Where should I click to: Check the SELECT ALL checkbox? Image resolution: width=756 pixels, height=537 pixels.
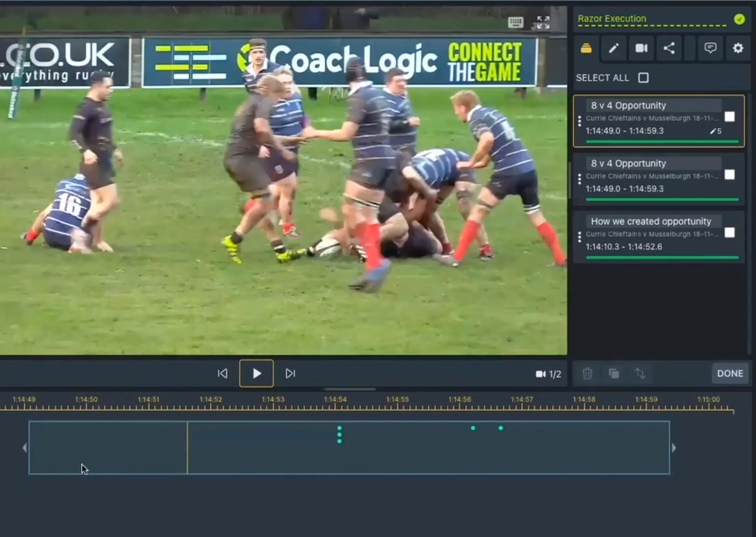click(x=643, y=78)
